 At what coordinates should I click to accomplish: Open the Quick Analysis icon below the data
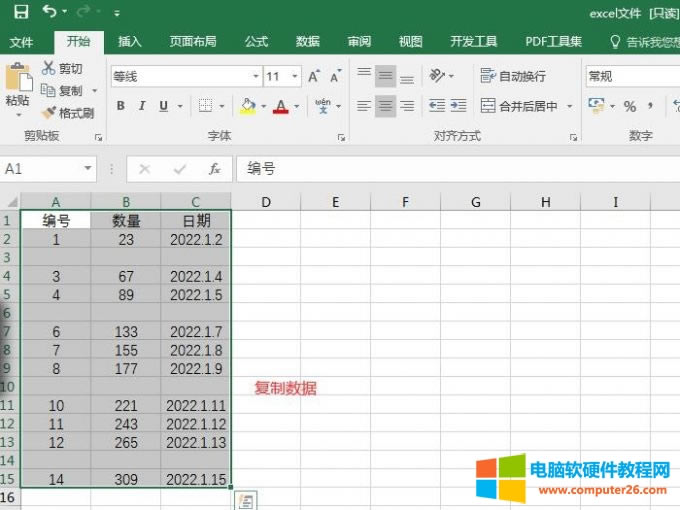pyautogui.click(x=244, y=500)
